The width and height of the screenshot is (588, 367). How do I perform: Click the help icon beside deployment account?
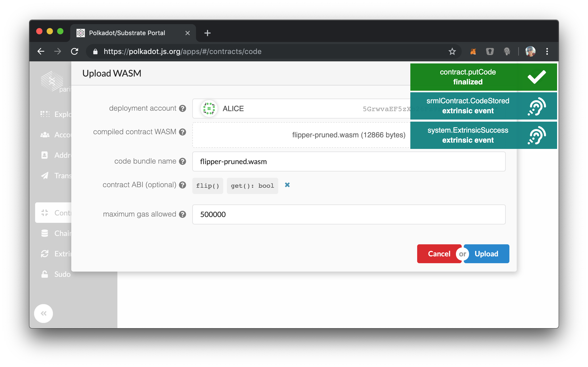click(x=183, y=108)
